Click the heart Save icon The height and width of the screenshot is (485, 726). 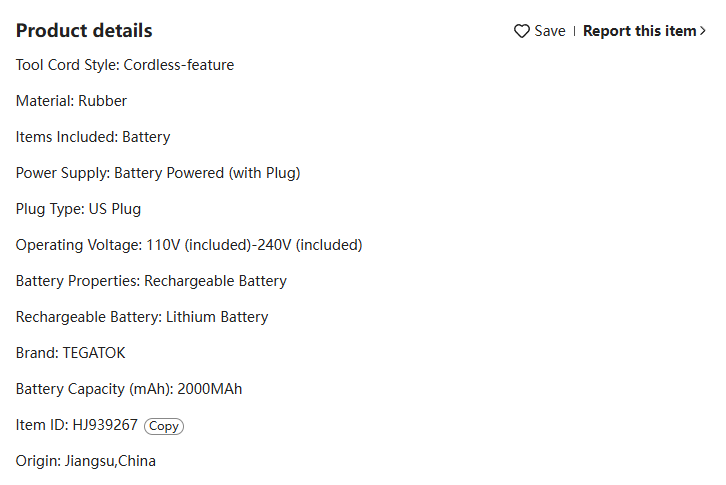pyautogui.click(x=521, y=31)
